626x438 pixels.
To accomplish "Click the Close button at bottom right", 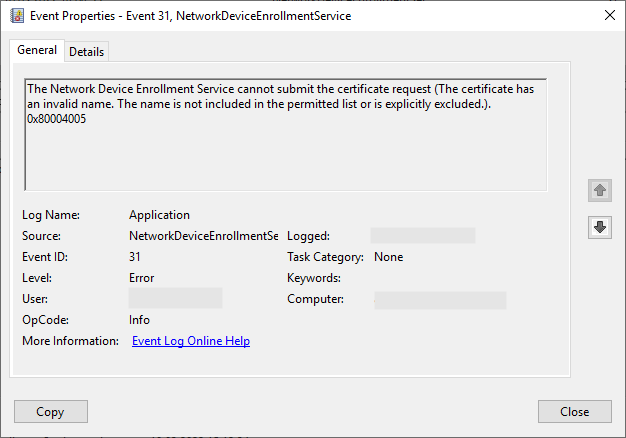I will point(574,411).
